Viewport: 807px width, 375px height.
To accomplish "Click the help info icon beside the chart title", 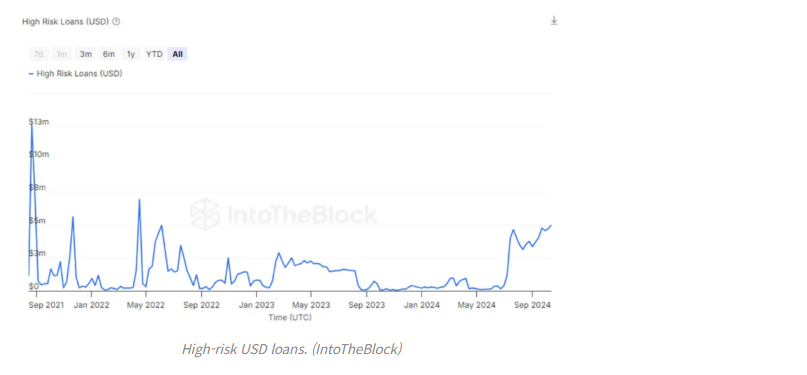I will pos(116,22).
